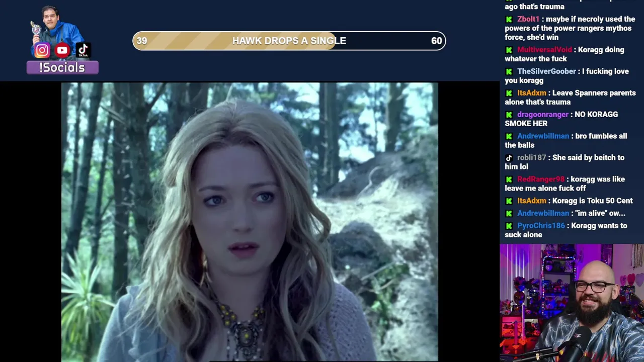The width and height of the screenshot is (644, 362).
Task: Click username PyroChris186 in chat
Action: [541, 226]
